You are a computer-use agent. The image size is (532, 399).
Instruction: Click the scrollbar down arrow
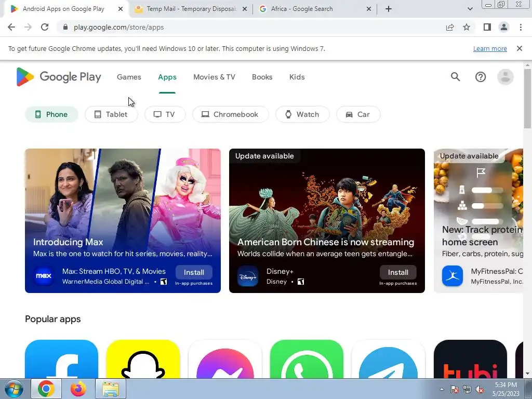[x=527, y=374]
